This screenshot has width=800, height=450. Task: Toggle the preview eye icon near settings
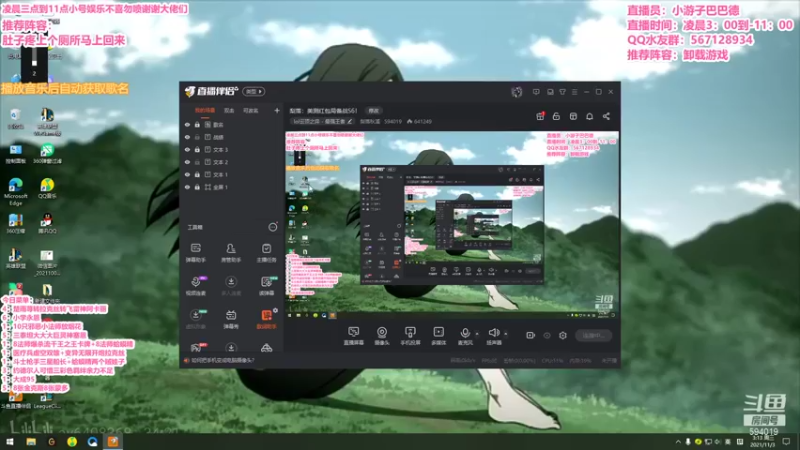coord(547,335)
